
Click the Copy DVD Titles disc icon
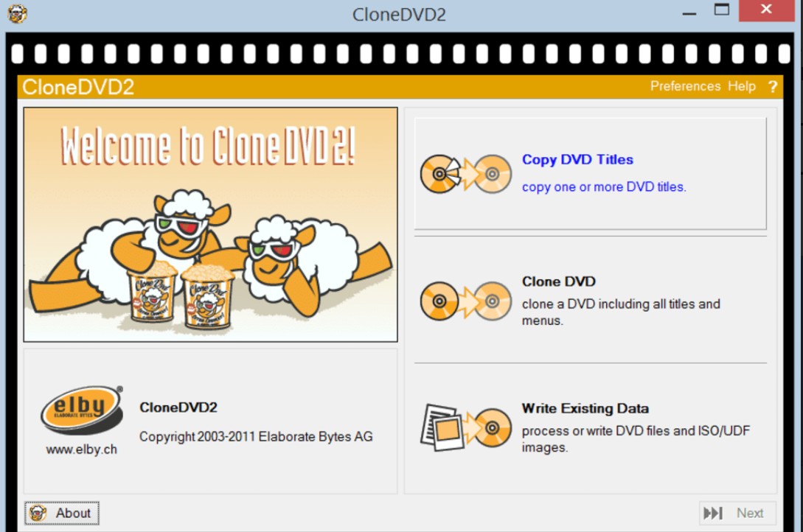click(465, 174)
